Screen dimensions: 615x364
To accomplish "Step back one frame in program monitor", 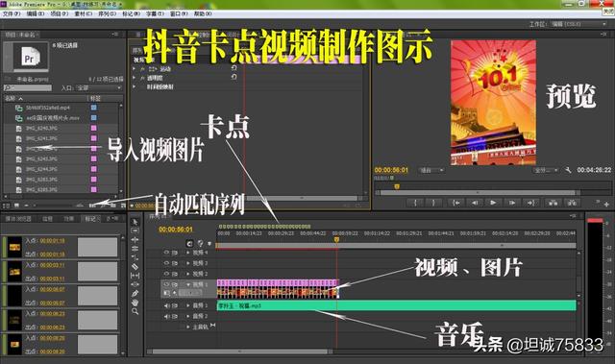I will pos(475,203).
